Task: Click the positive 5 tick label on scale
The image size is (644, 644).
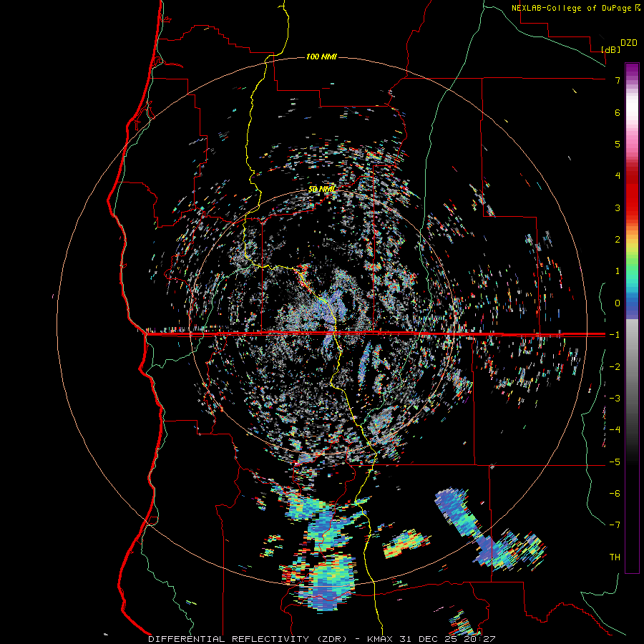Action: point(618,144)
